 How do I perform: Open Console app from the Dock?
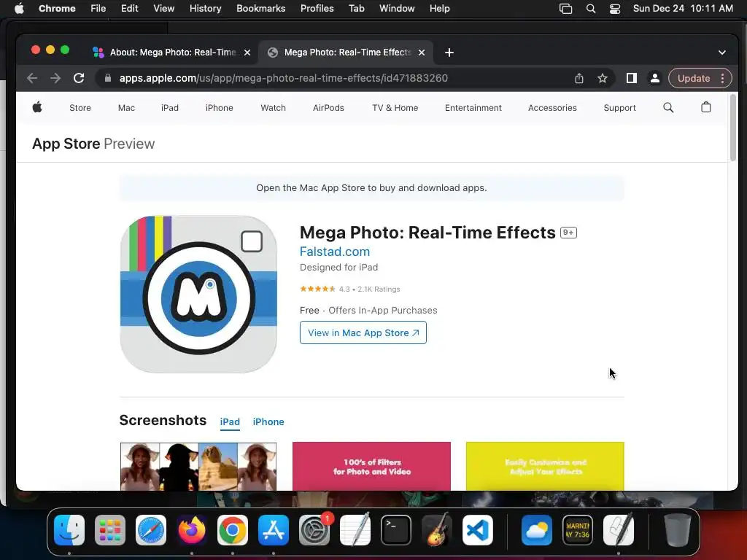click(578, 530)
